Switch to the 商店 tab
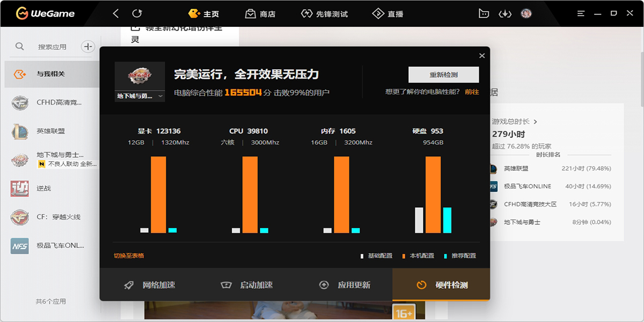644x322 pixels. pos(260,13)
